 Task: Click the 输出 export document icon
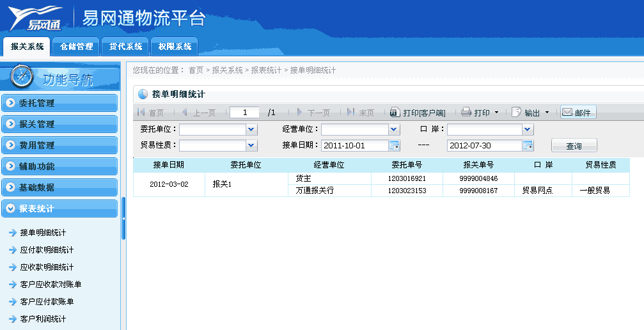[x=516, y=112]
